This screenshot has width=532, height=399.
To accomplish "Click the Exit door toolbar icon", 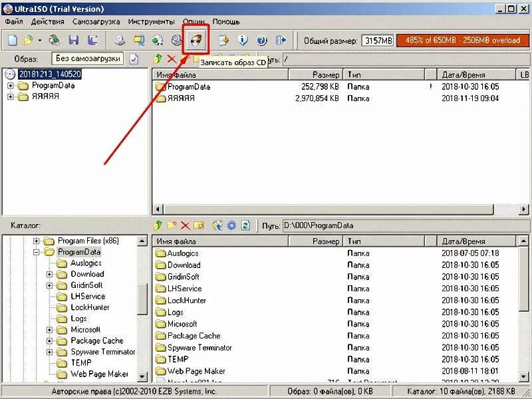I will (281, 40).
